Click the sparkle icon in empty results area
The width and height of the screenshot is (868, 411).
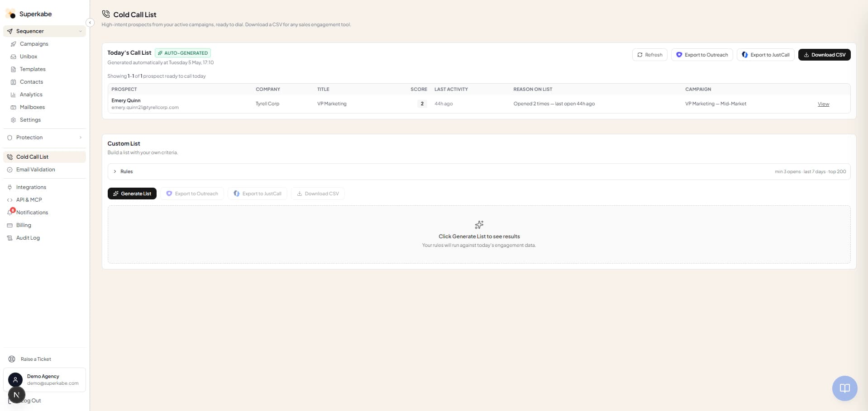click(x=479, y=225)
